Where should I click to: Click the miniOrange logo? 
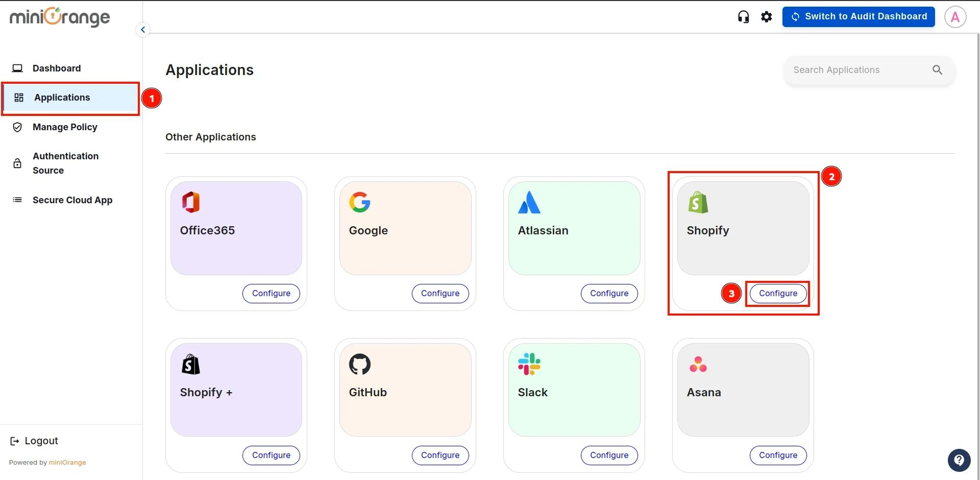click(x=59, y=17)
